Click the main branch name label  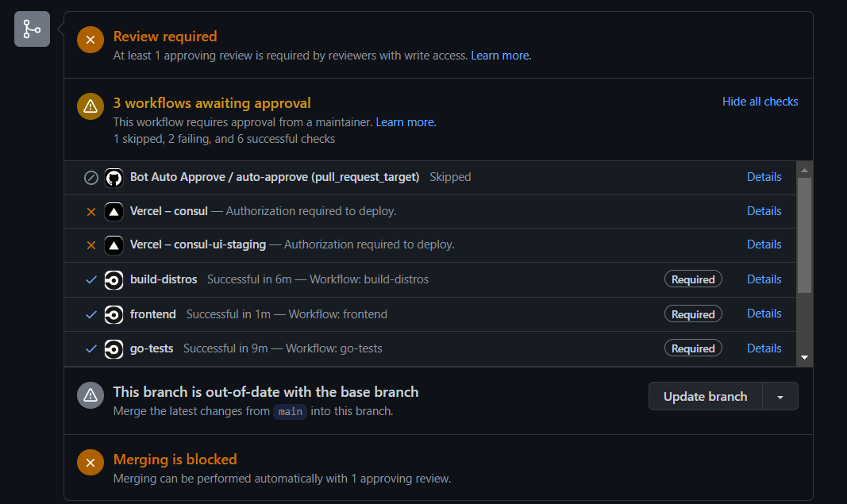(290, 412)
